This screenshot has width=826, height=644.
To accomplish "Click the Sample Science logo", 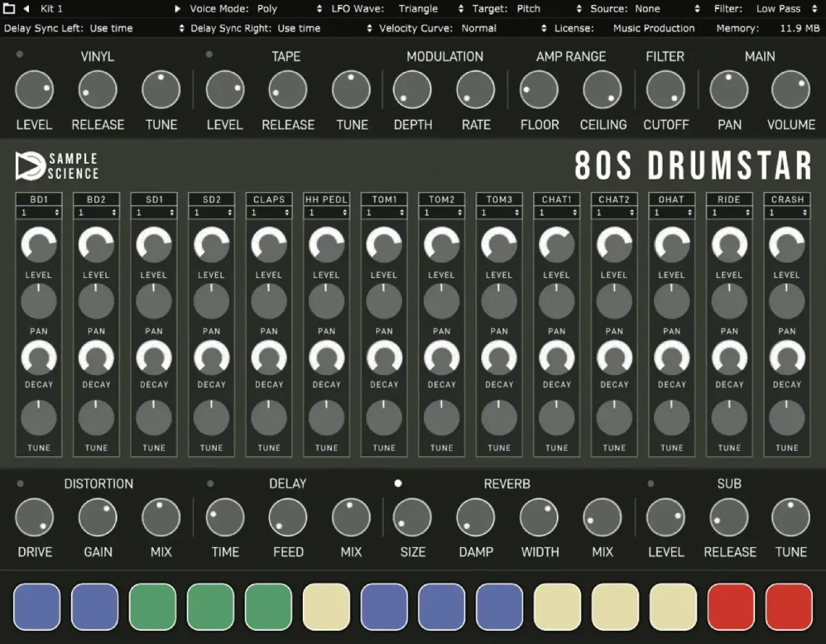I will (x=57, y=167).
